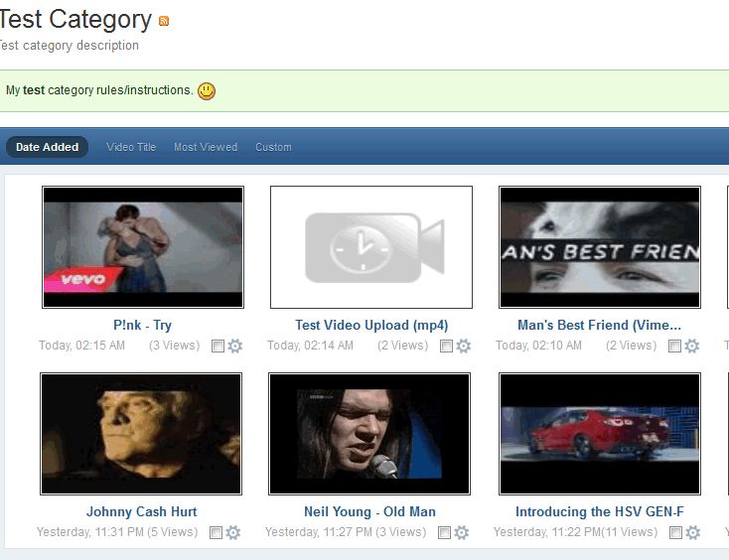Click the Test Video Upload placeholder thumbnail

(371, 247)
